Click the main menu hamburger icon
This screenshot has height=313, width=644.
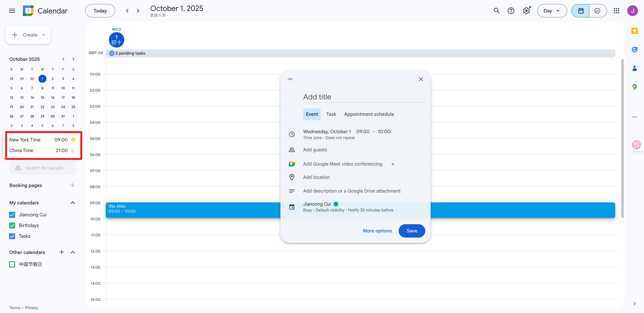tap(12, 11)
